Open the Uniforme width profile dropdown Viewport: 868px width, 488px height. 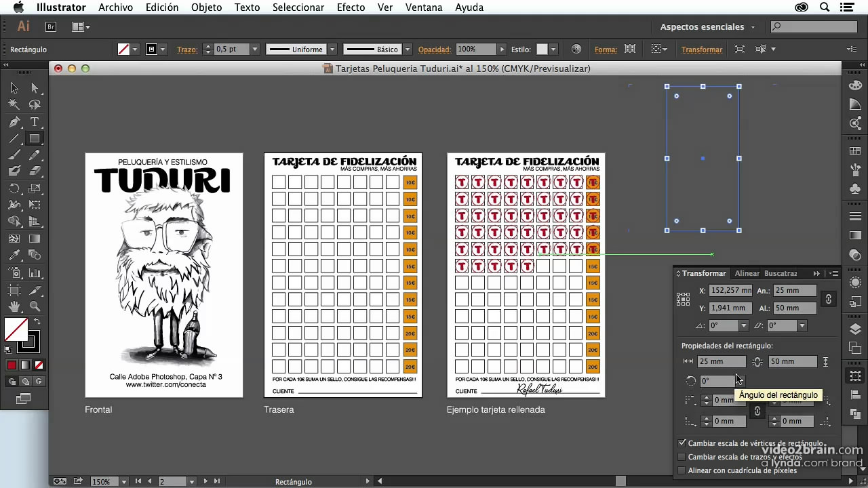click(332, 49)
